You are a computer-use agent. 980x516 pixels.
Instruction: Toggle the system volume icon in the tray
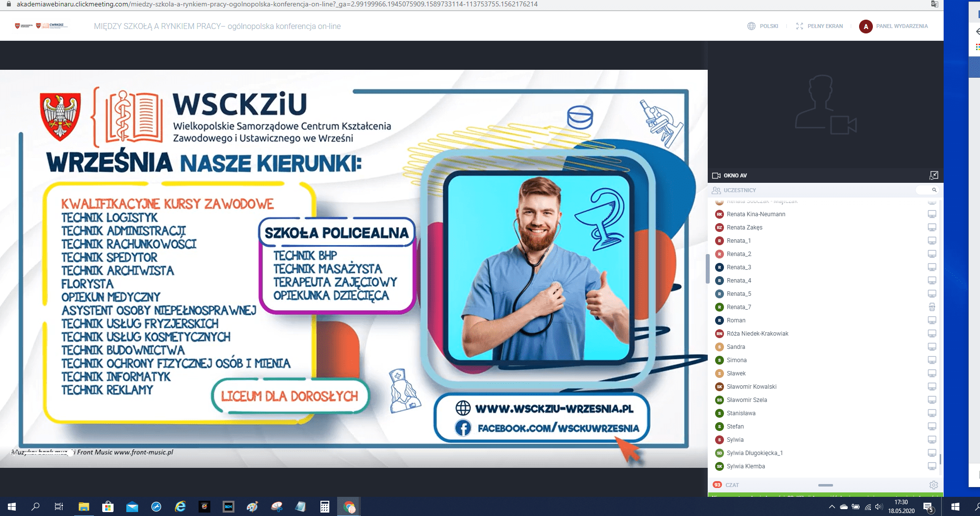point(879,507)
